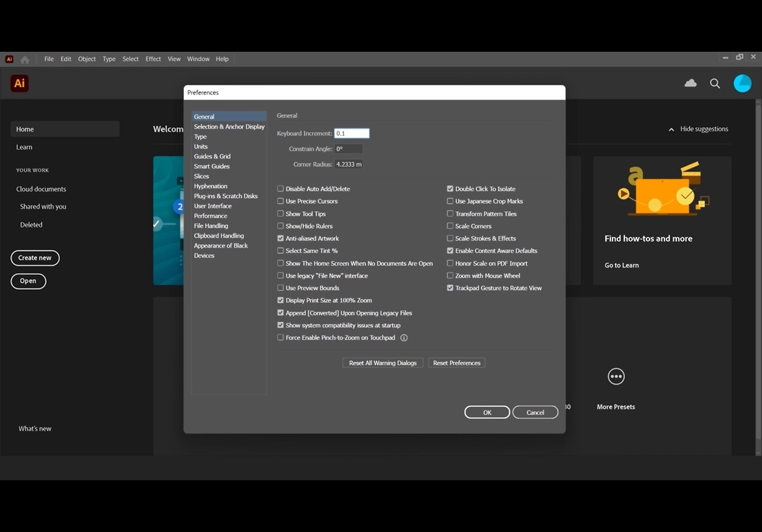Uncheck Anti-aliased Artwork
The width and height of the screenshot is (762, 532).
[x=280, y=239]
